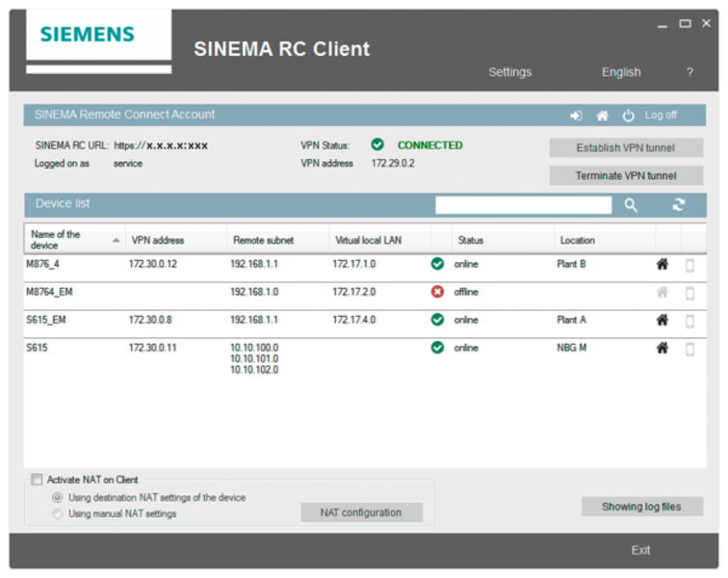Click the green VPN Status check icon
The image size is (728, 578).
tap(377, 144)
